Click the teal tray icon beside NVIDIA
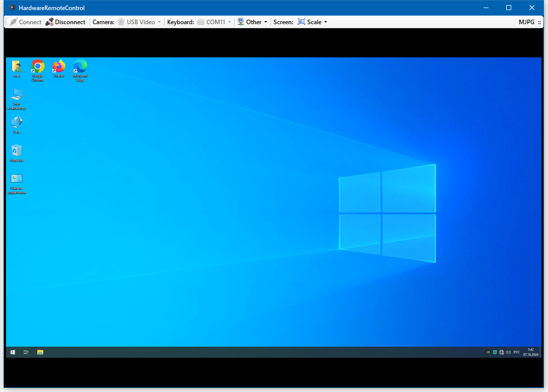Screen dimensions: 548x392 point(495,352)
